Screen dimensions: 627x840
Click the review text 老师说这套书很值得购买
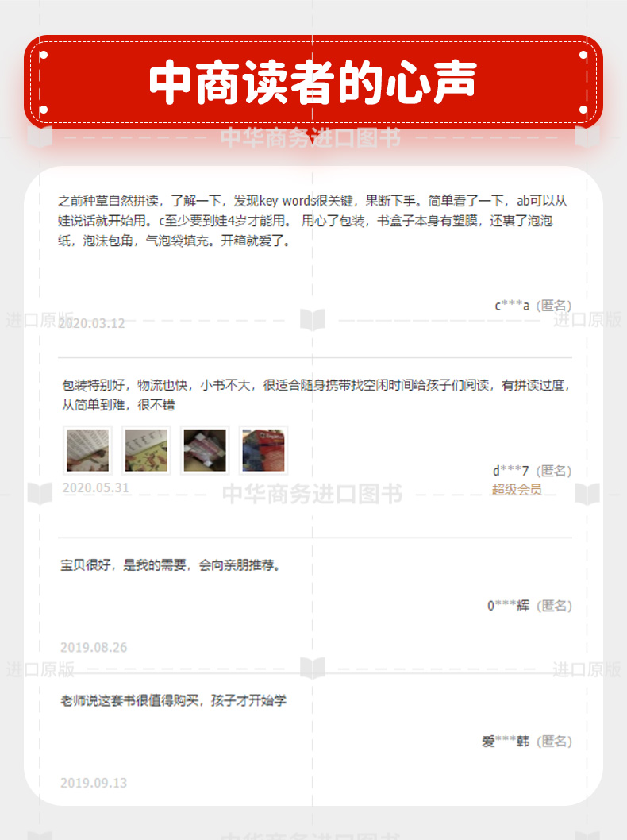click(129, 701)
